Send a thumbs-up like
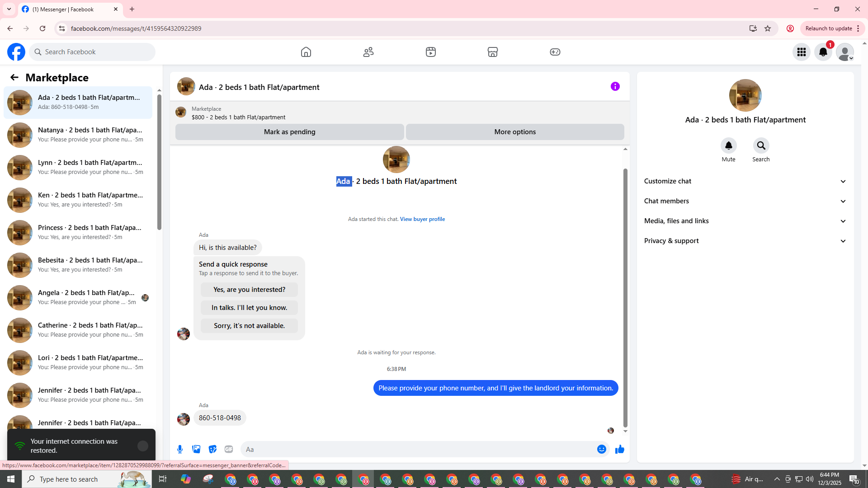Viewport: 868px width, 488px height. [620, 449]
